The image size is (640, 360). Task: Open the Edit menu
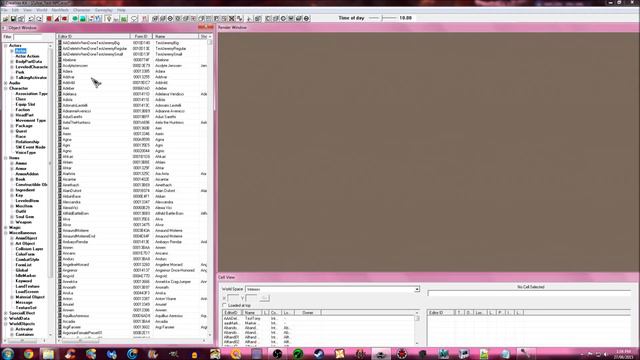(x=15, y=10)
